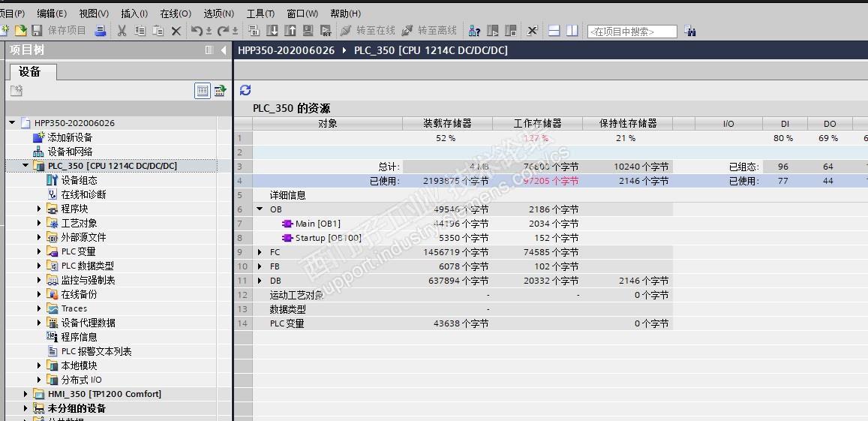
Task: Redo the last undone action
Action: point(224,31)
